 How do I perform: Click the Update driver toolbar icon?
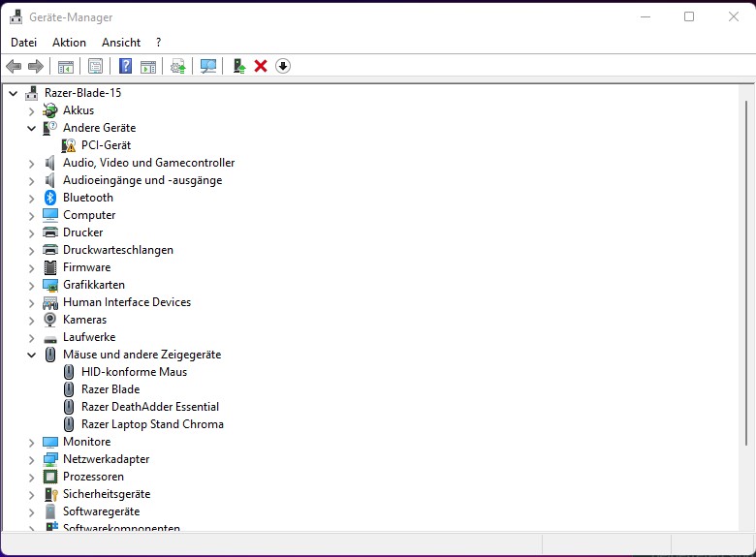point(178,66)
